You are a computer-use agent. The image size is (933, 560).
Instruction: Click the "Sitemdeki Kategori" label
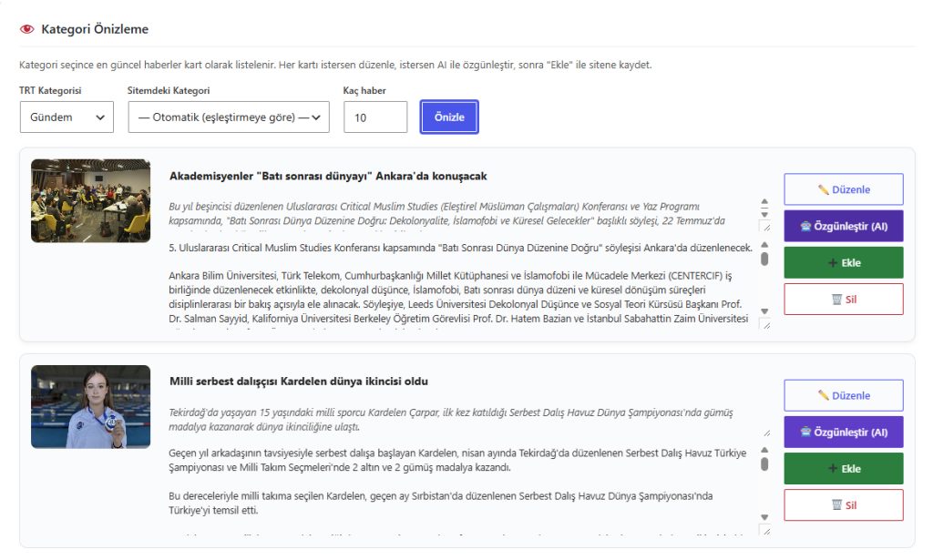coord(169,90)
